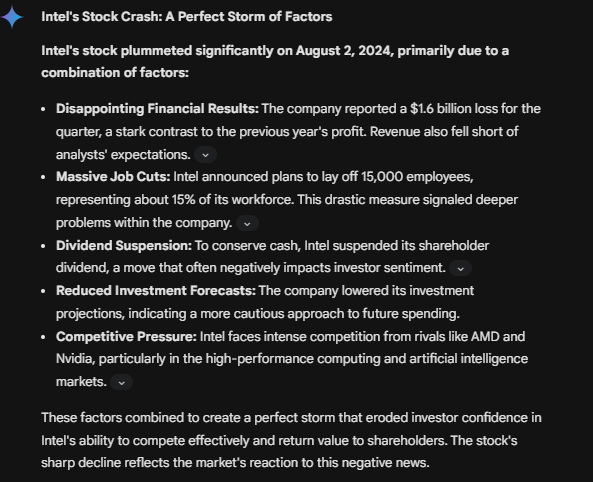Screen dimensions: 593x482
Task: Click the Gemini sparkle icon
Action: click(x=12, y=17)
